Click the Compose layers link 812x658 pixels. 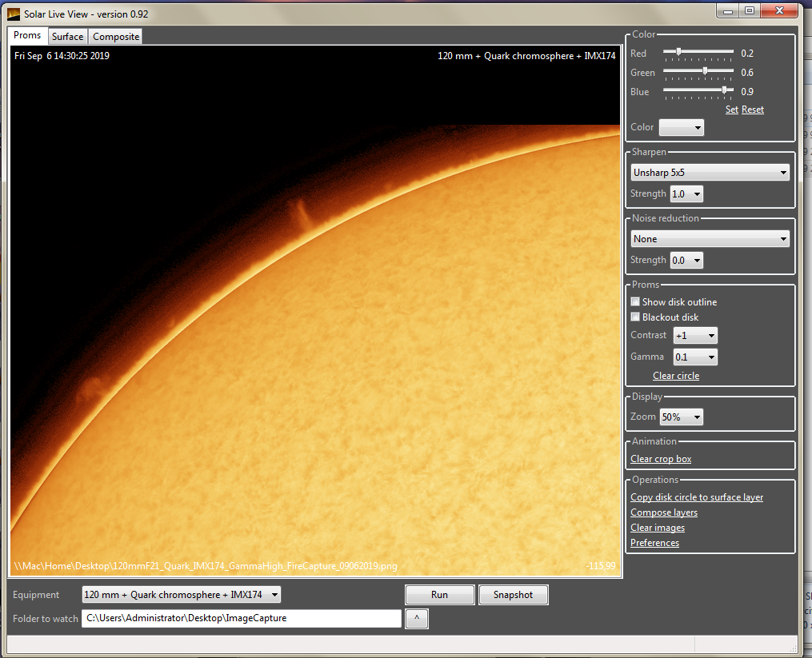coord(664,512)
